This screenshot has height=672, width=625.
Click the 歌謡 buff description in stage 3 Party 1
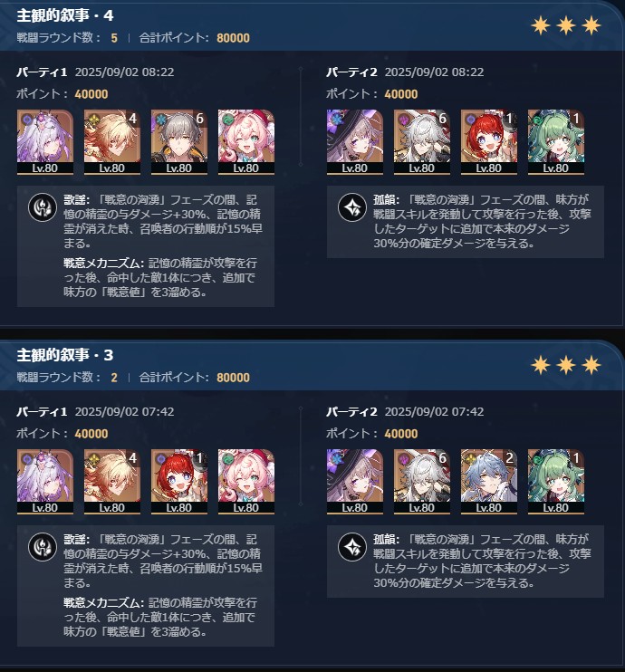(163, 561)
